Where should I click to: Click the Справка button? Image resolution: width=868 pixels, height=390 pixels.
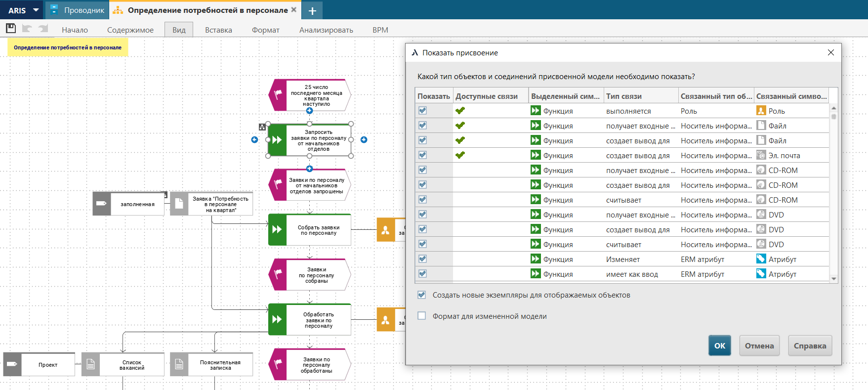[x=810, y=346]
